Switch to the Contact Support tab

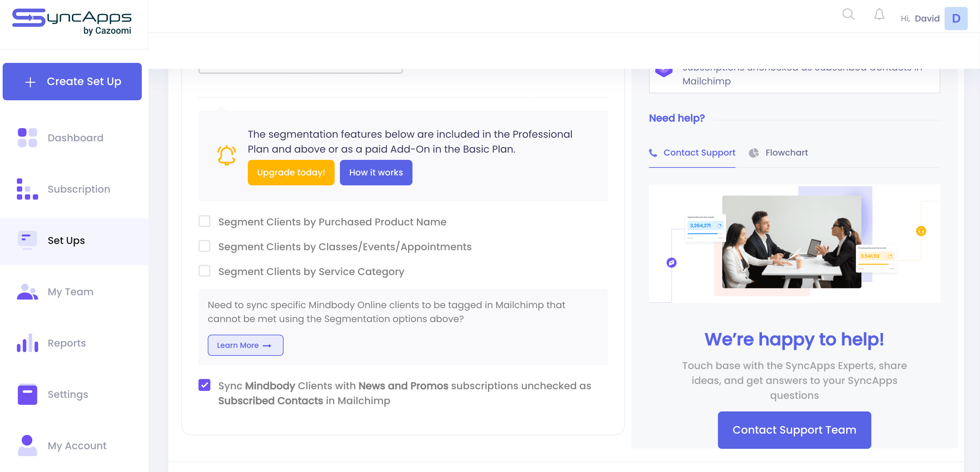(692, 153)
